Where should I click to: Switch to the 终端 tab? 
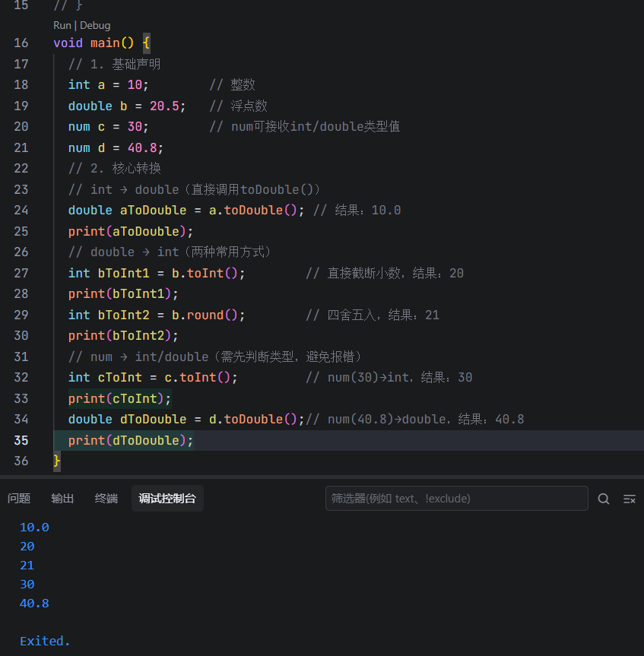[x=106, y=499]
